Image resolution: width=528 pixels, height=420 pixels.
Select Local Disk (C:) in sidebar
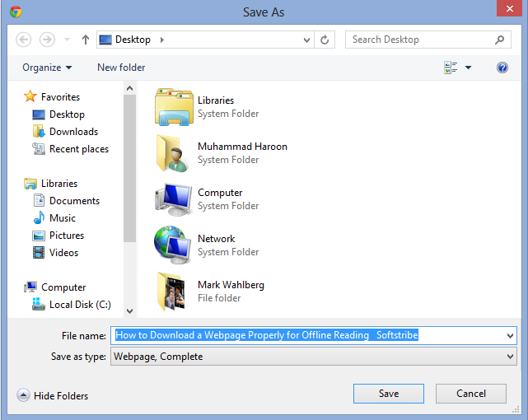72,304
